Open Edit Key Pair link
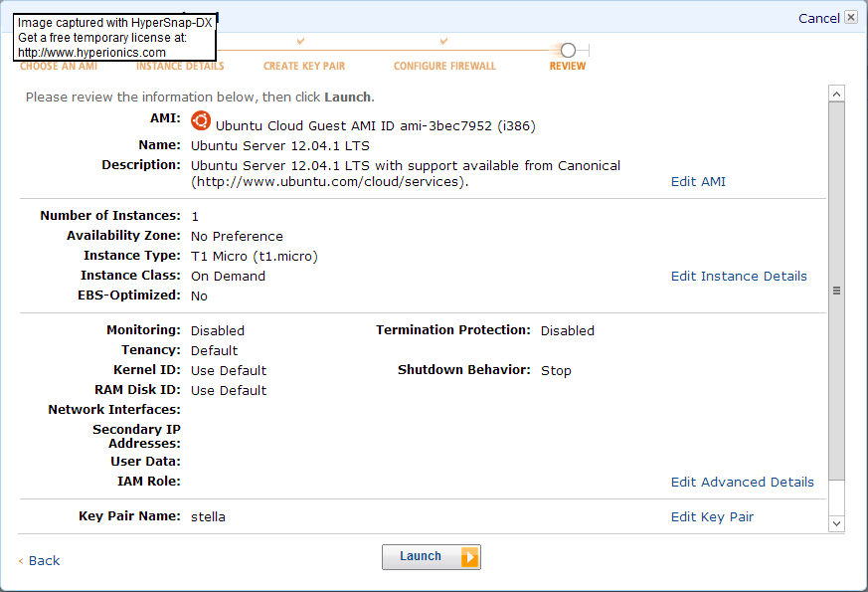The image size is (868, 592). 712,516
